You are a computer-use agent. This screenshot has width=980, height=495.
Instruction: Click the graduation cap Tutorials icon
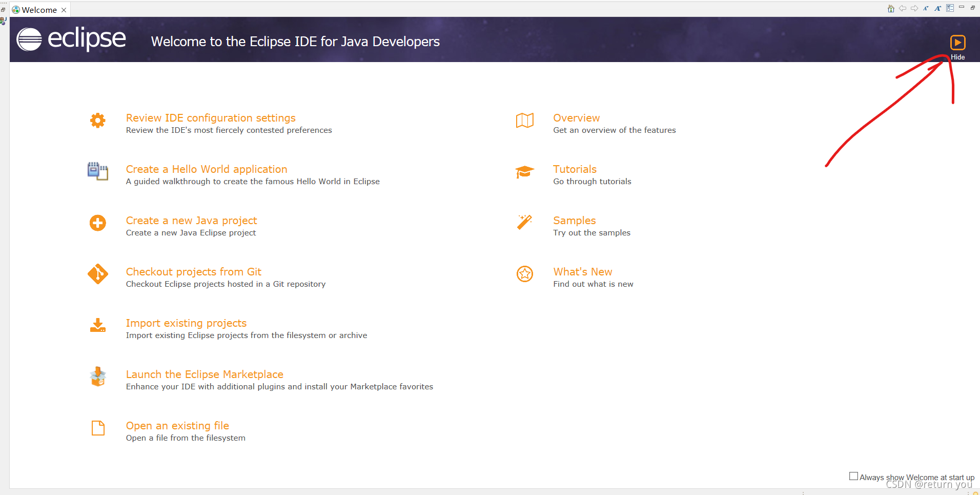[x=525, y=172]
